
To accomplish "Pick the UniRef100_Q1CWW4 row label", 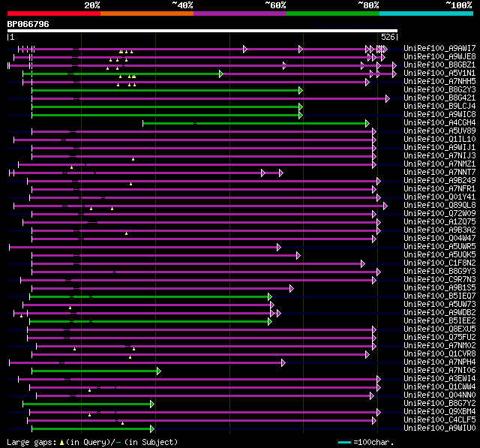I will click(439, 387).
